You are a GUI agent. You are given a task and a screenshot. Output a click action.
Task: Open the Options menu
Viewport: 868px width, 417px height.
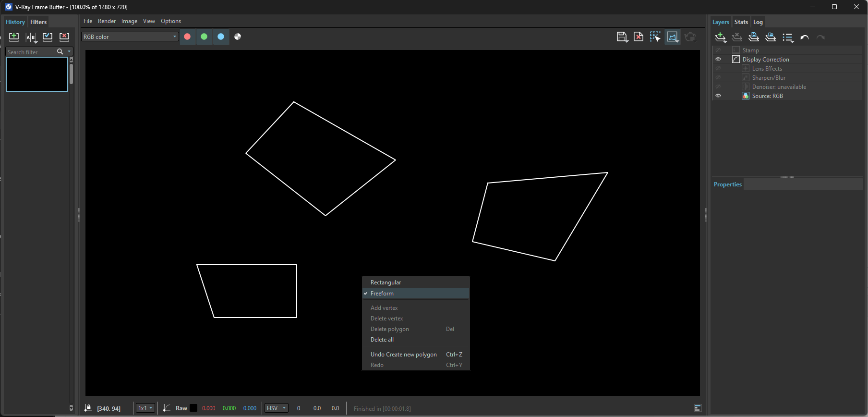point(171,21)
